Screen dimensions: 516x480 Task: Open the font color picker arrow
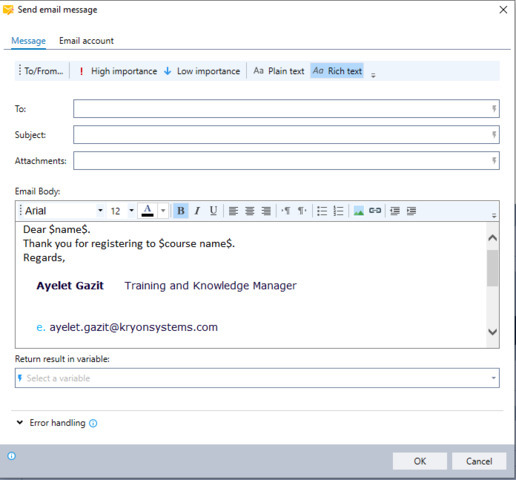click(x=163, y=211)
